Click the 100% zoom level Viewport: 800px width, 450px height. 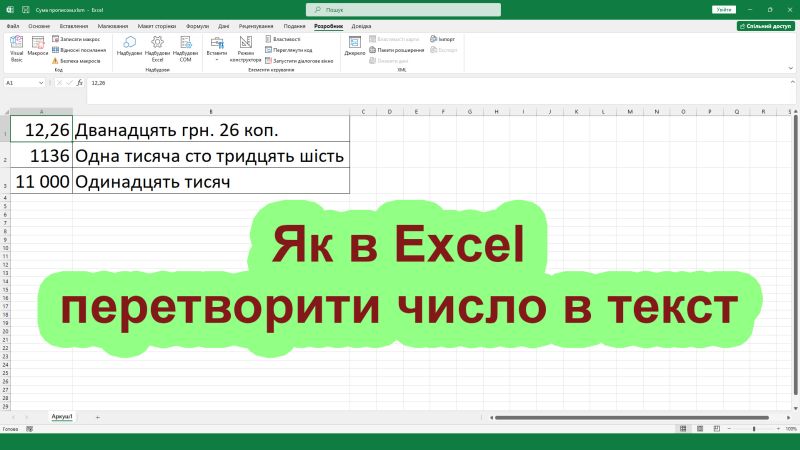[791, 429]
